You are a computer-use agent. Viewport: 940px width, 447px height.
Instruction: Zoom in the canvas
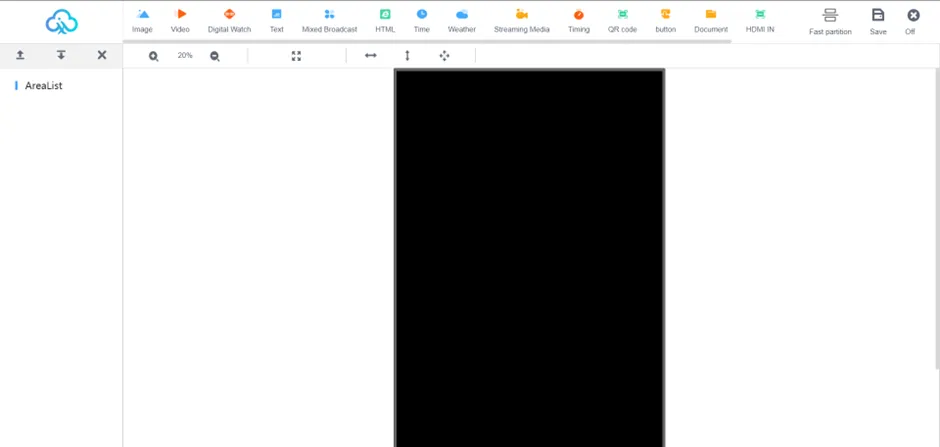153,56
